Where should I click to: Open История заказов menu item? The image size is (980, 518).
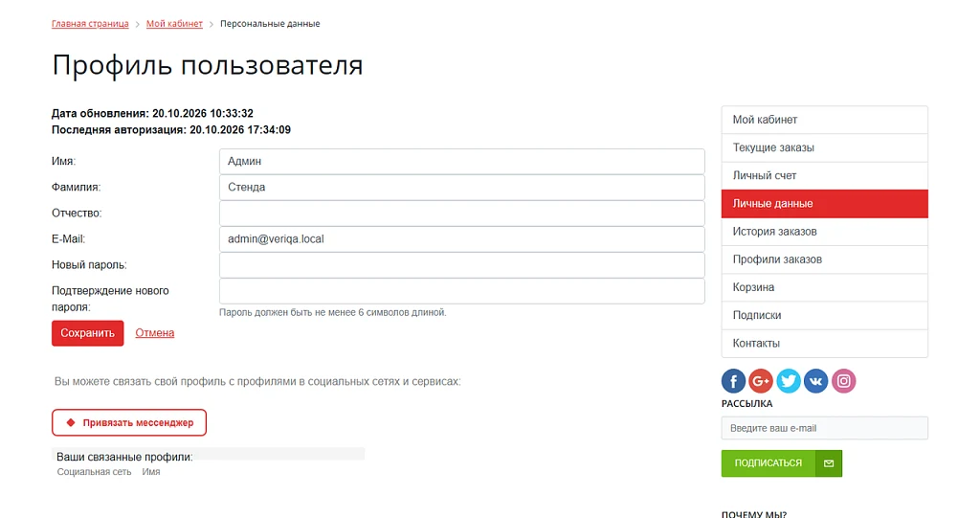[824, 232]
